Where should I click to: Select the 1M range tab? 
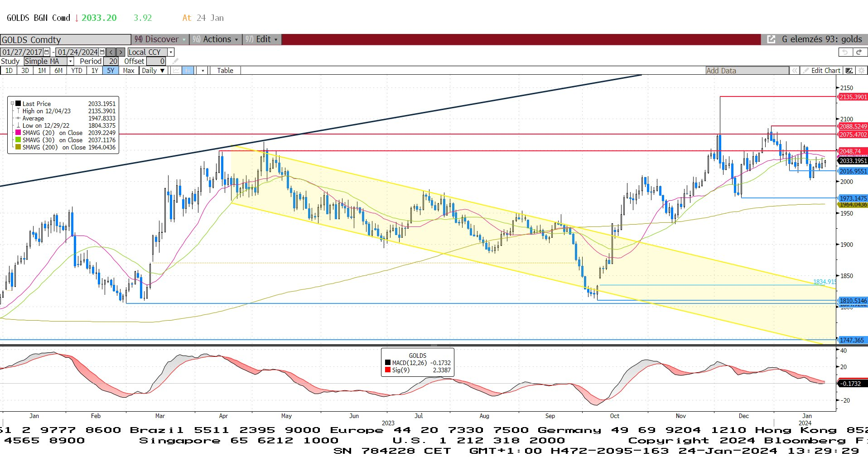pos(42,71)
